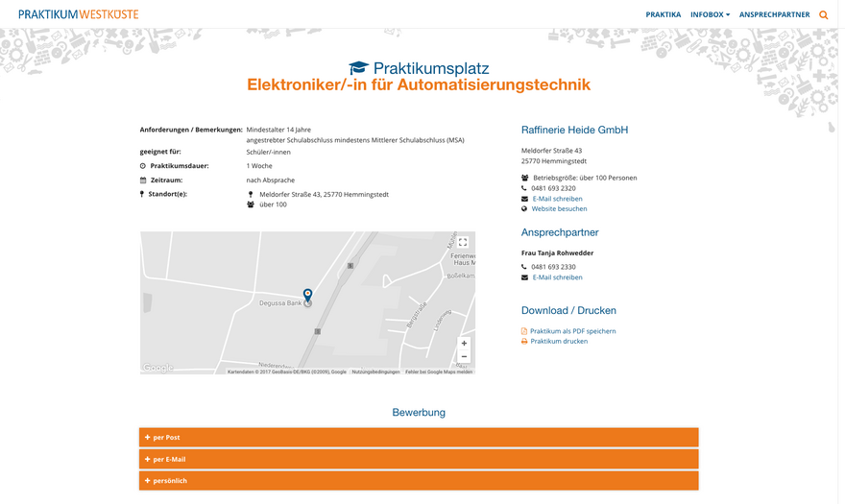
Task: Click the PDF file icon under Download
Action: tap(524, 331)
